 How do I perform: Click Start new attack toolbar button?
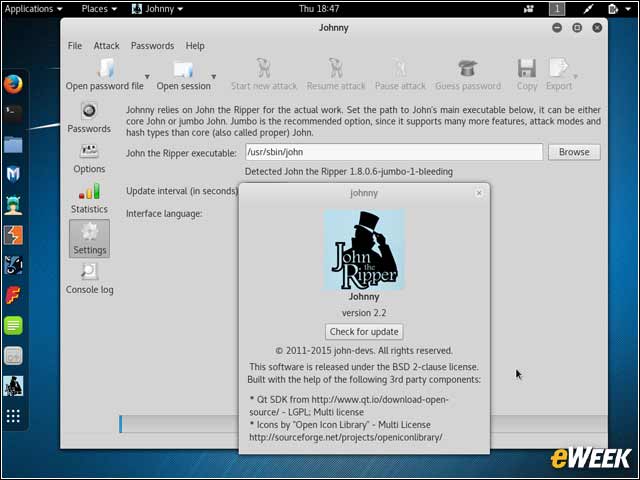pyautogui.click(x=264, y=75)
